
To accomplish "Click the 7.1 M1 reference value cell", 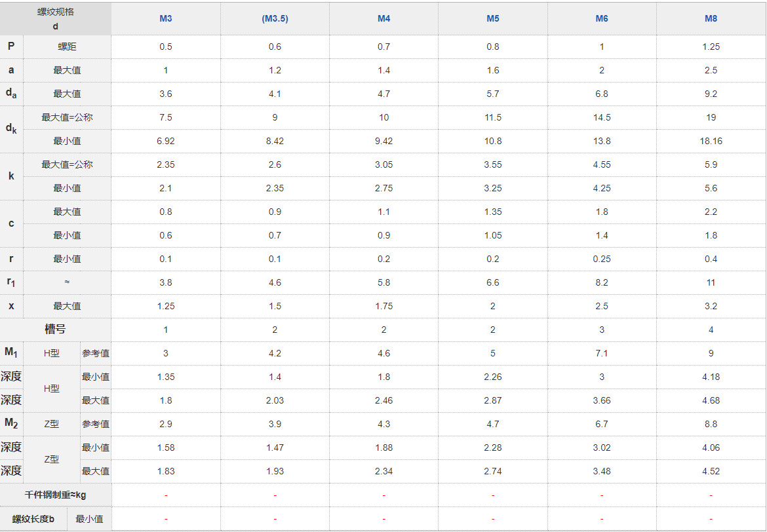I will [602, 353].
